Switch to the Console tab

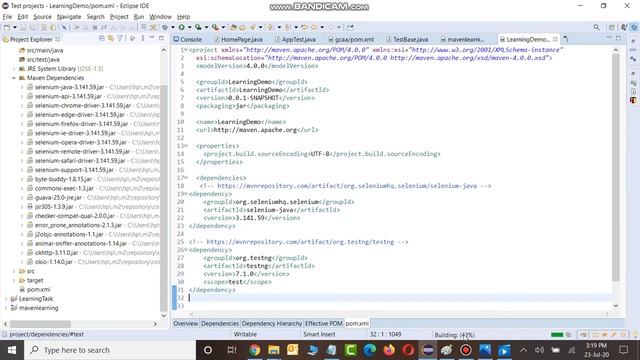(x=188, y=40)
